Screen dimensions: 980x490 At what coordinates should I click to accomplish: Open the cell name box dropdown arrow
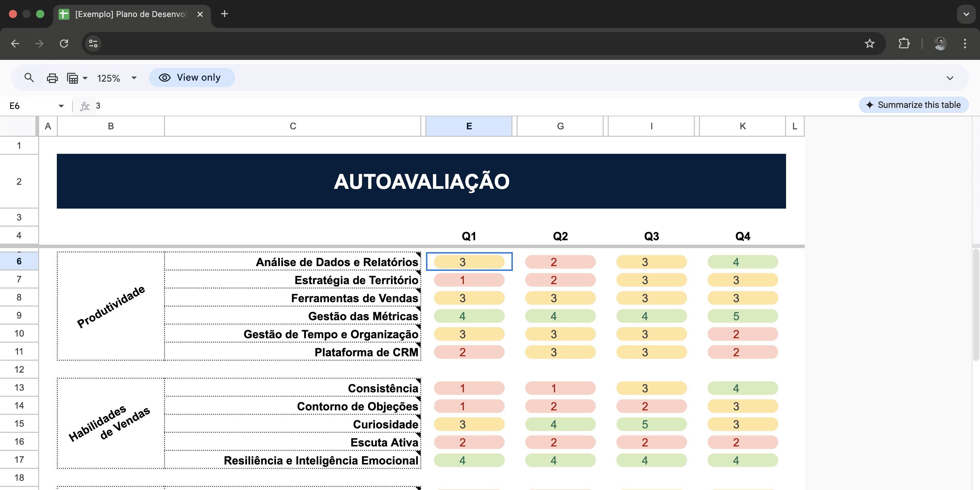(61, 106)
